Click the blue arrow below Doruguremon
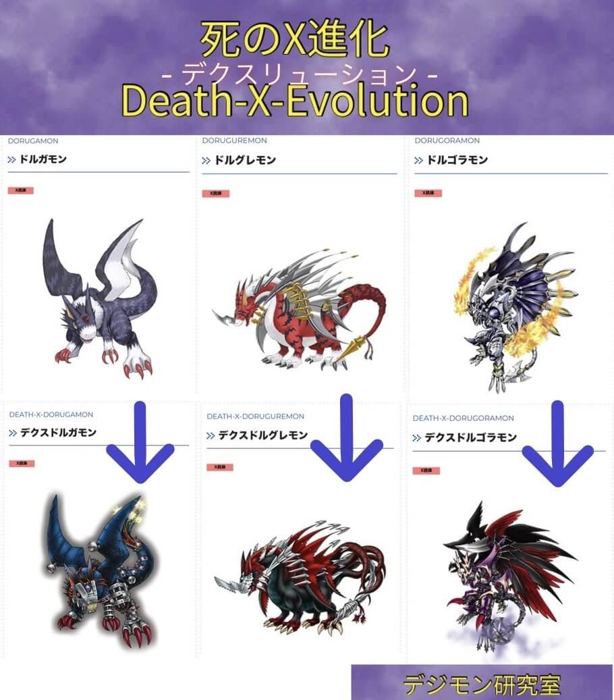This screenshot has height=700, width=614. tap(346, 438)
